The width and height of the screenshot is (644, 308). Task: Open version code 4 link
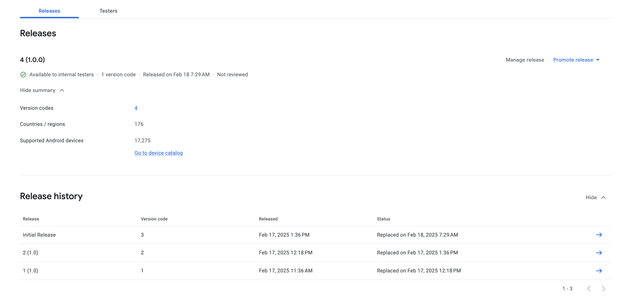coord(136,108)
